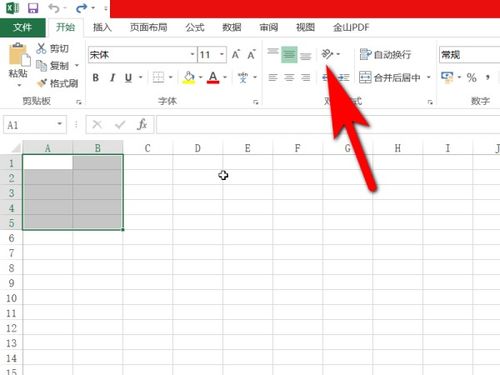Open the Alignment group dialog launcher
This screenshot has width=500, height=375.
430,102
